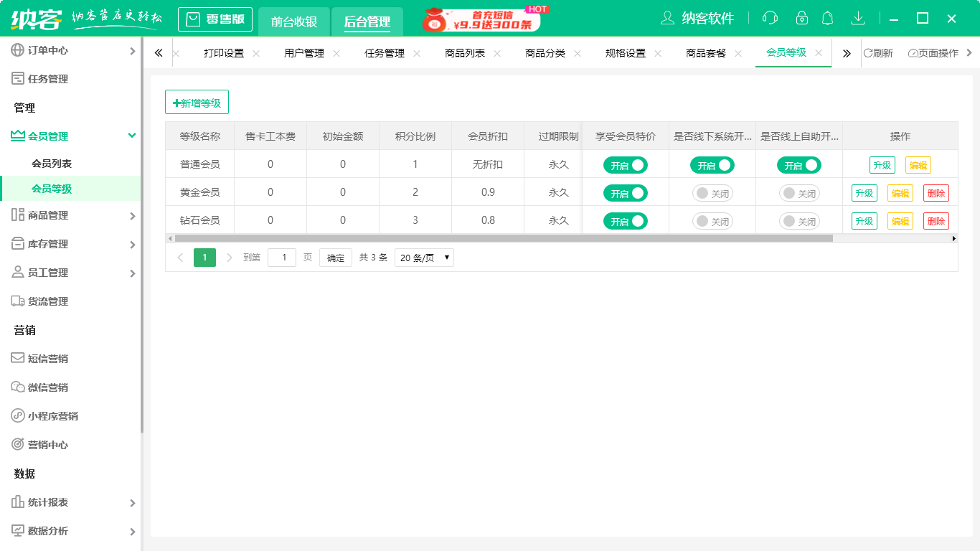
Task: Click the customer service headset icon
Action: pyautogui.click(x=770, y=18)
